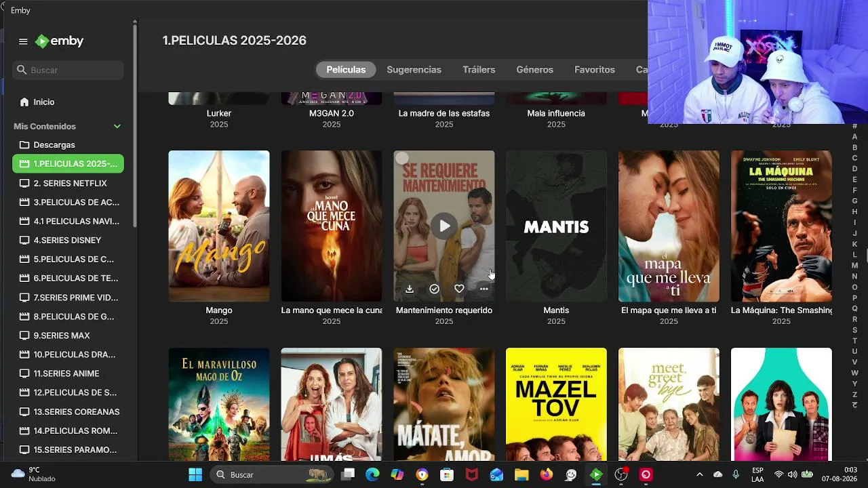
Task: Switch to the Tráilers tab
Action: pyautogui.click(x=479, y=70)
